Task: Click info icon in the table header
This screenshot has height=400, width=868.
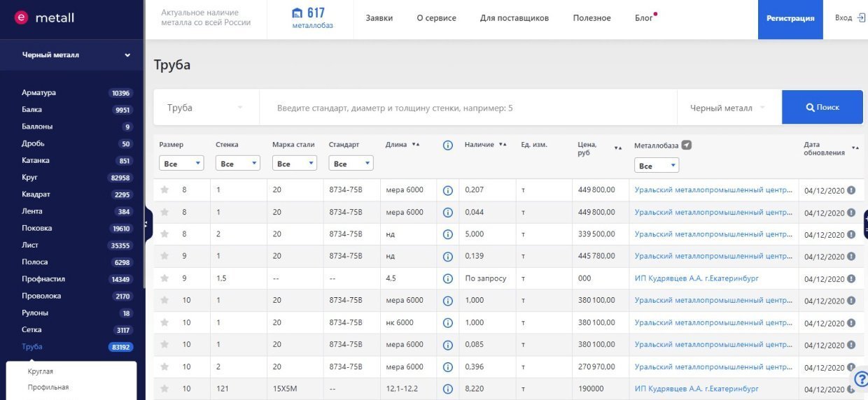Action: pos(448,145)
